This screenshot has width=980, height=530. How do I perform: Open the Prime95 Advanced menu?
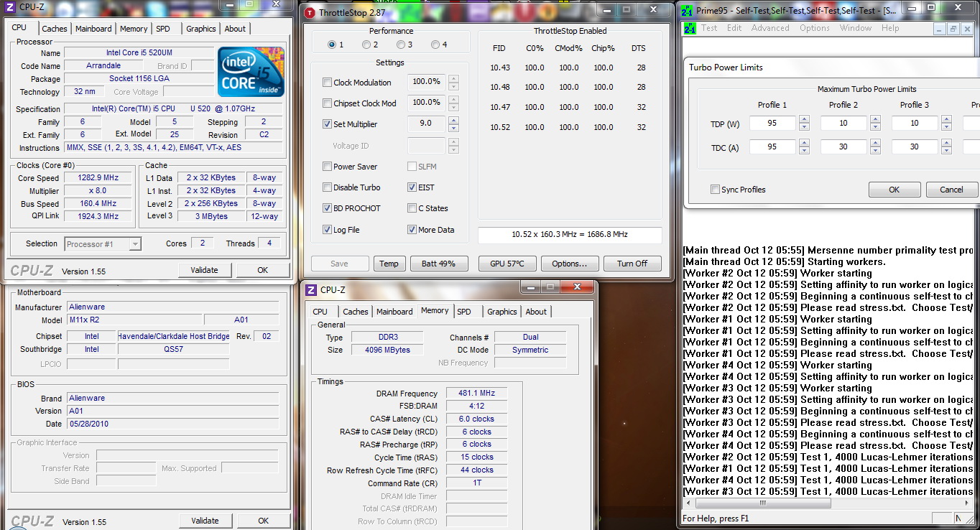pos(770,28)
